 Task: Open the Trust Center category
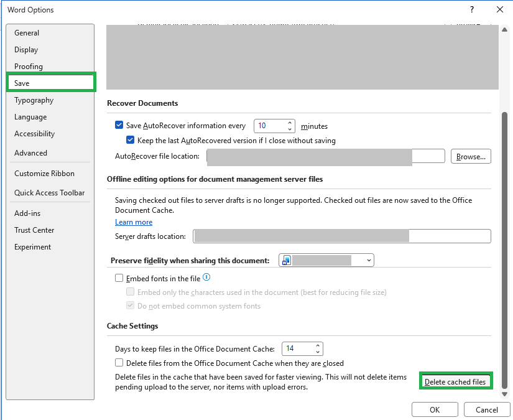(x=50, y=230)
